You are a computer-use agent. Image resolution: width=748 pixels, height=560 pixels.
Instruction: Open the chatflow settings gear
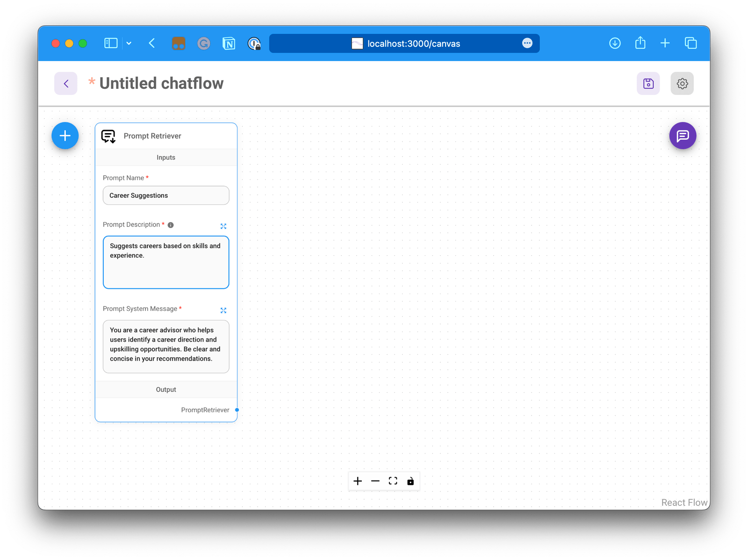tap(682, 83)
